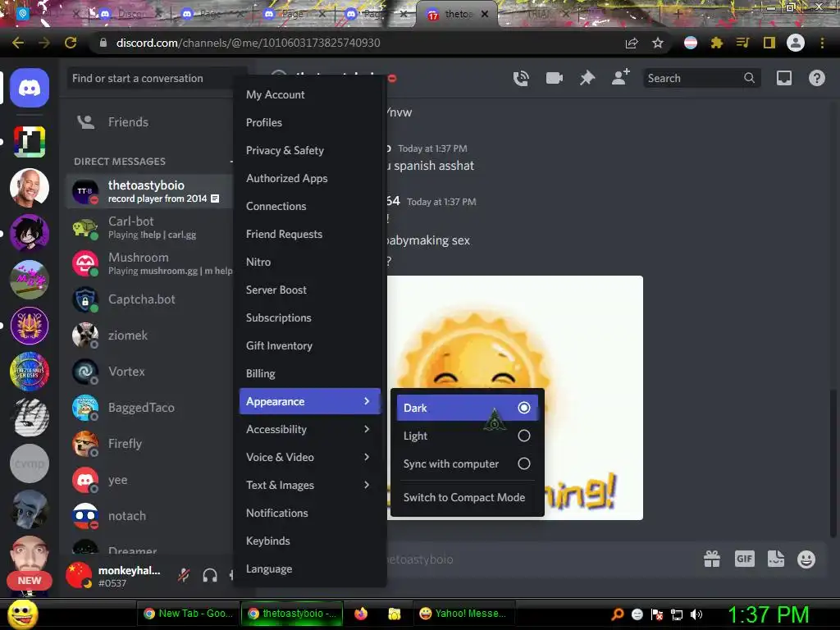Open Chrome extensions puzzle icon

pyautogui.click(x=717, y=43)
